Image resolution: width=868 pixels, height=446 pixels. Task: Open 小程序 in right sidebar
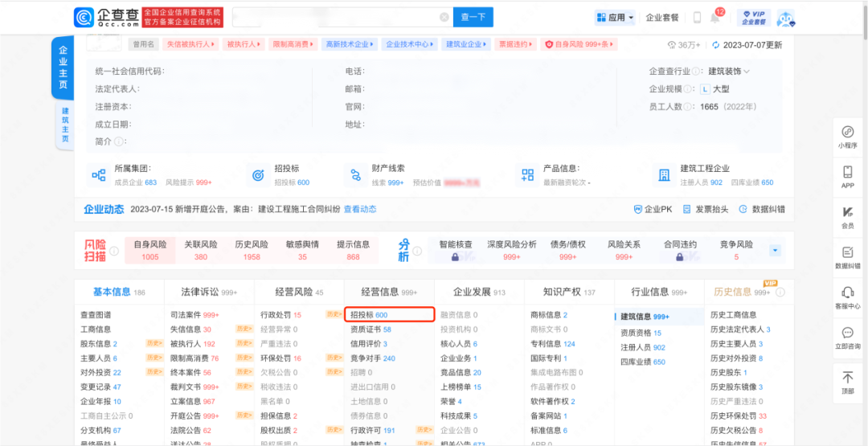(x=848, y=137)
